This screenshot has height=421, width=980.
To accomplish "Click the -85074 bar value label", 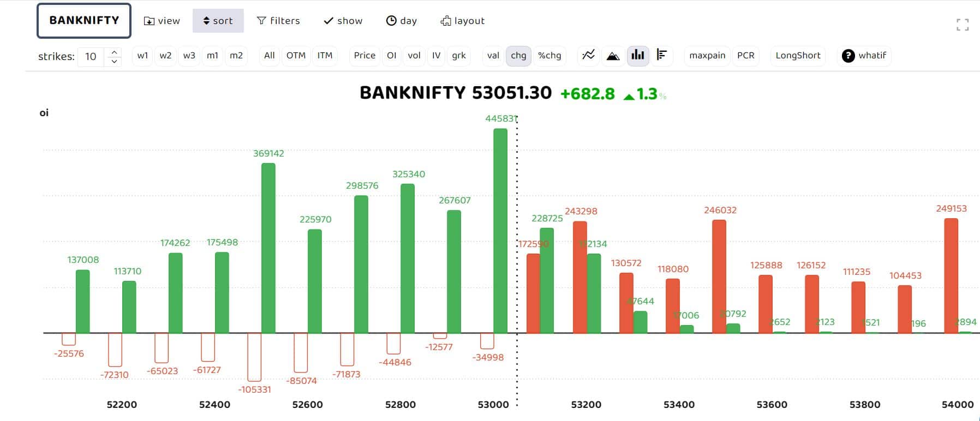I will coord(301,381).
